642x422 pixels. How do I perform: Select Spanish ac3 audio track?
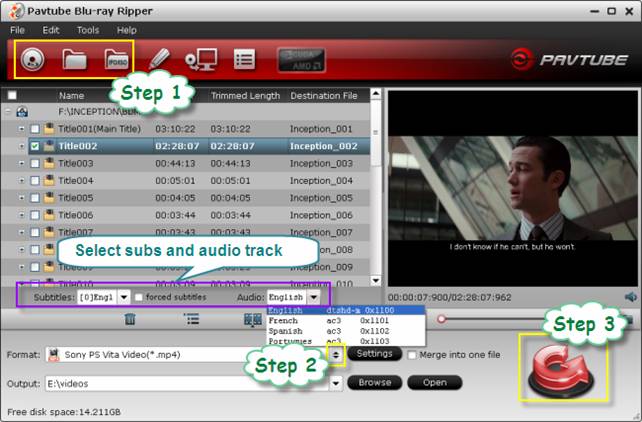[x=346, y=331]
